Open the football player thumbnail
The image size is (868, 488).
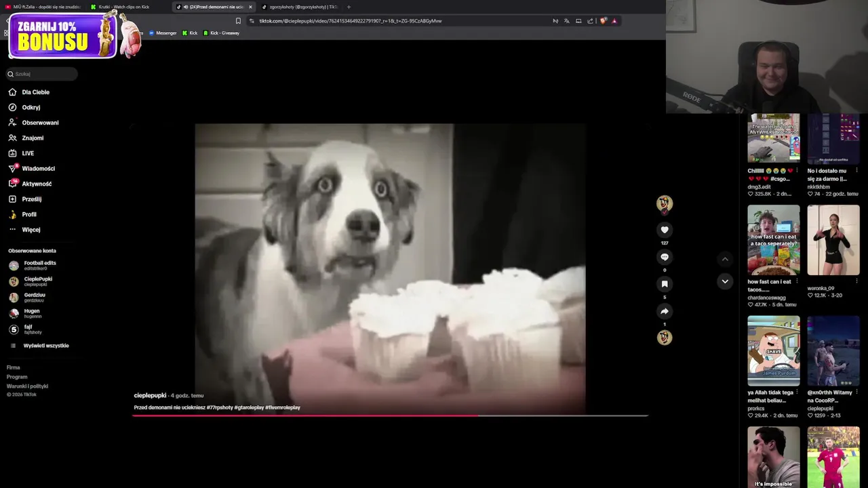click(x=833, y=457)
